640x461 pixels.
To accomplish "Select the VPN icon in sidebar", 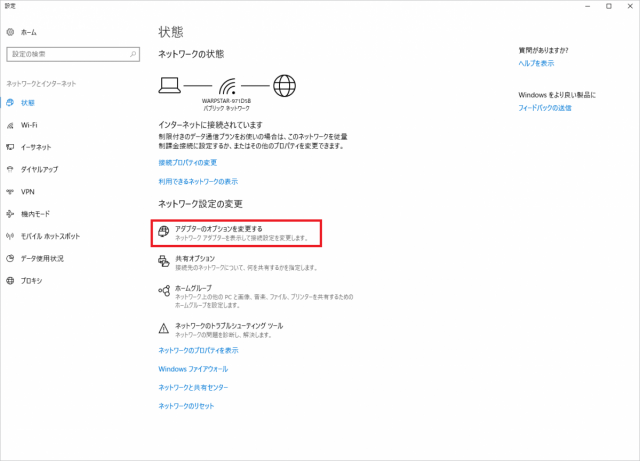I will [x=10, y=191].
